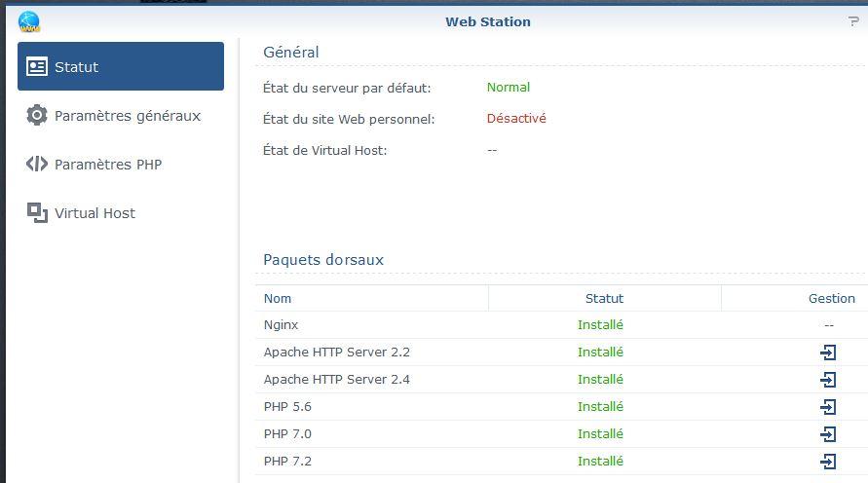Click Installé status of PHP 5.6

pyautogui.click(x=600, y=407)
